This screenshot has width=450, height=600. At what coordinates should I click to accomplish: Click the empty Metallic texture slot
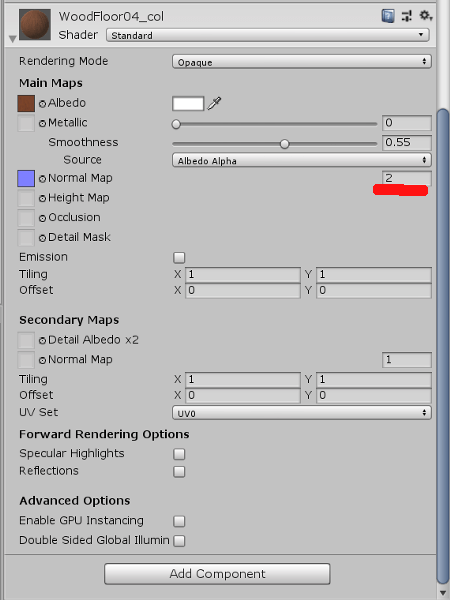point(26,123)
